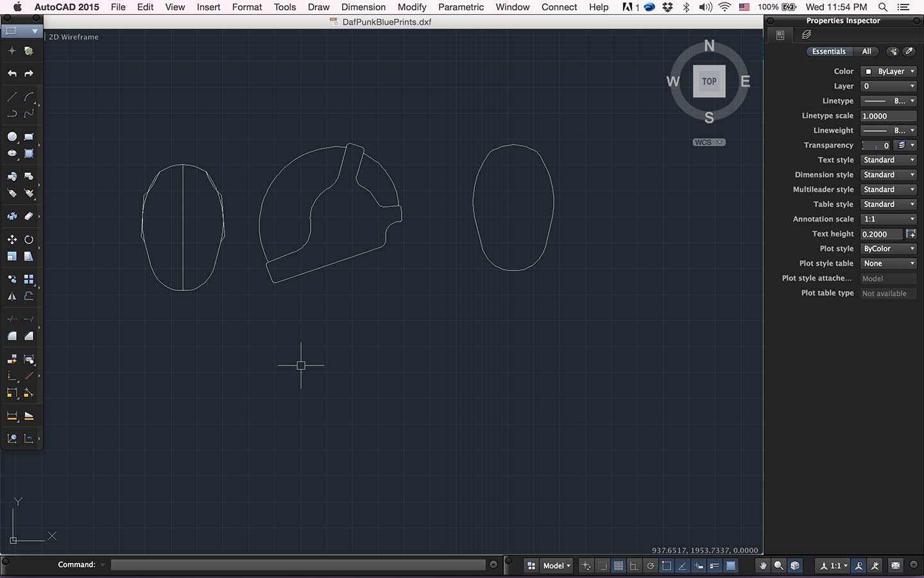924x578 pixels.
Task: Toggle Lineweight display in status bar
Action: tap(714, 566)
